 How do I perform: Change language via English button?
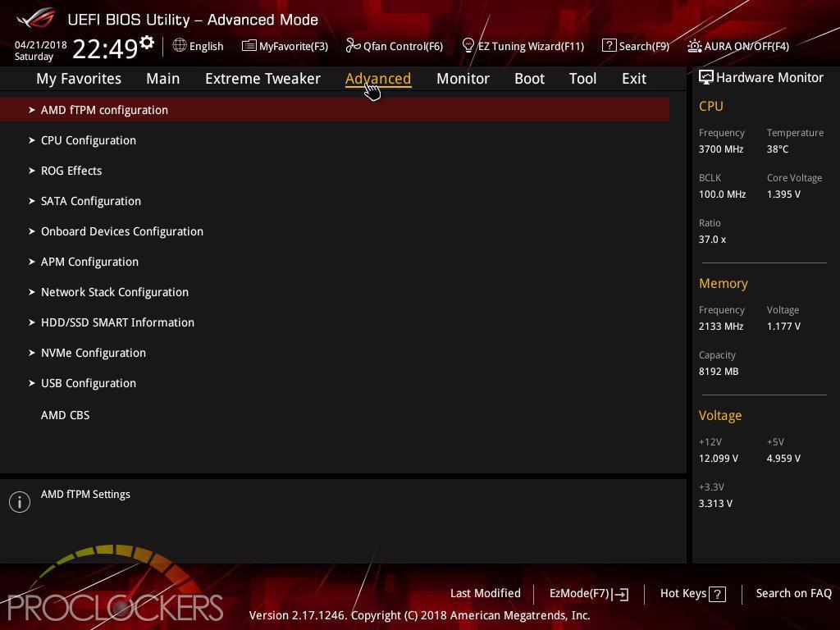click(206, 46)
